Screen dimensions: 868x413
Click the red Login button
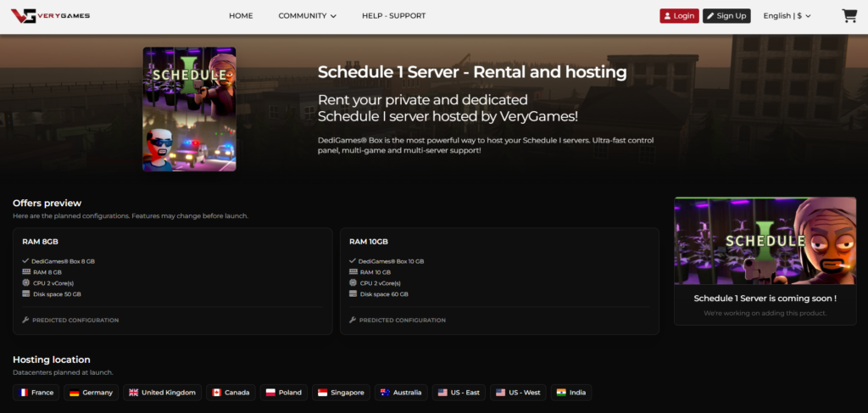tap(679, 16)
